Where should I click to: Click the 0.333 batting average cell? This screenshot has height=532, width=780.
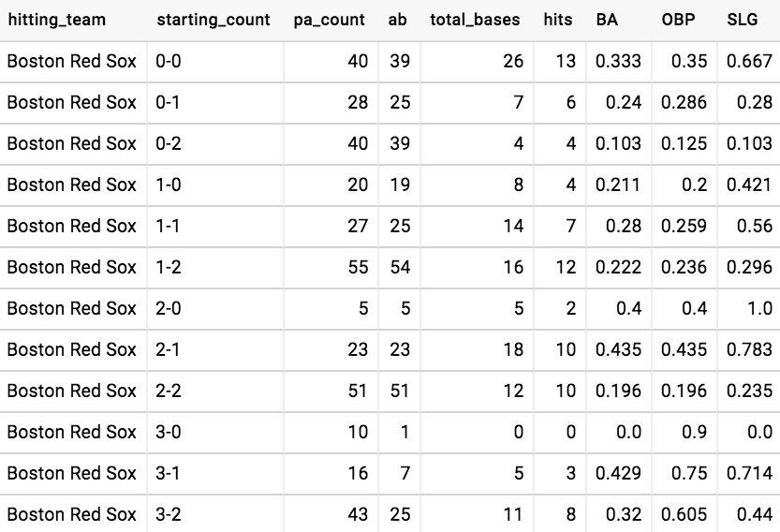(x=619, y=61)
